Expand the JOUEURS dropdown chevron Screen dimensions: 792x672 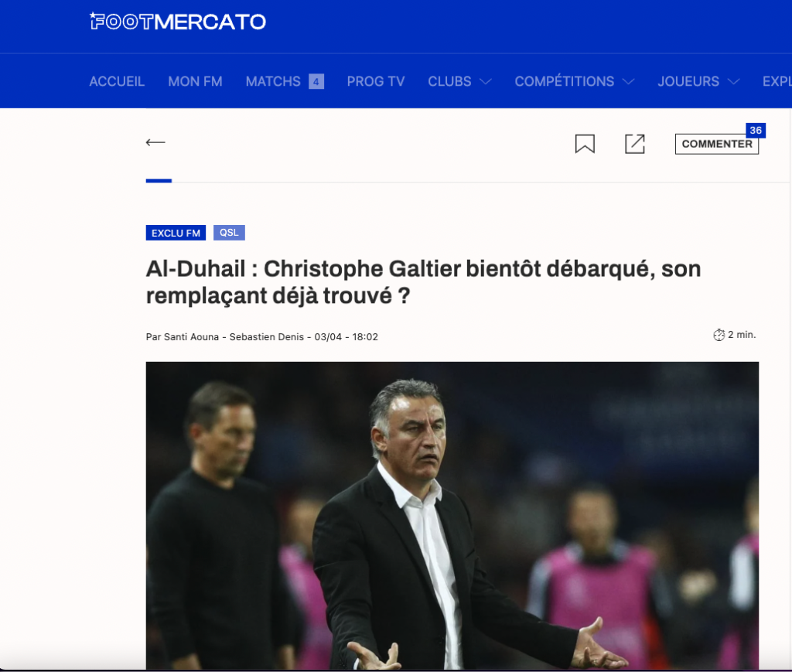pos(734,82)
